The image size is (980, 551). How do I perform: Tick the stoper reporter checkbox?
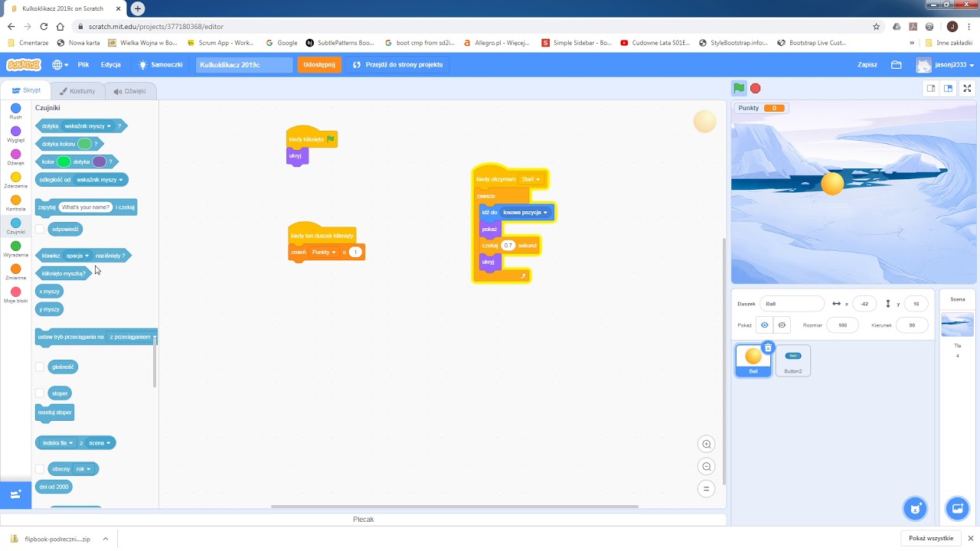40,393
